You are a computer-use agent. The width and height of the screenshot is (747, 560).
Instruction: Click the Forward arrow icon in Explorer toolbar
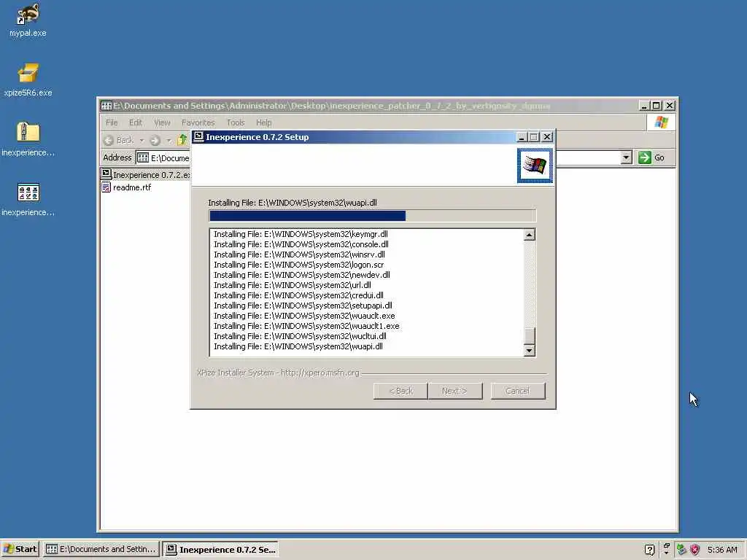155,140
